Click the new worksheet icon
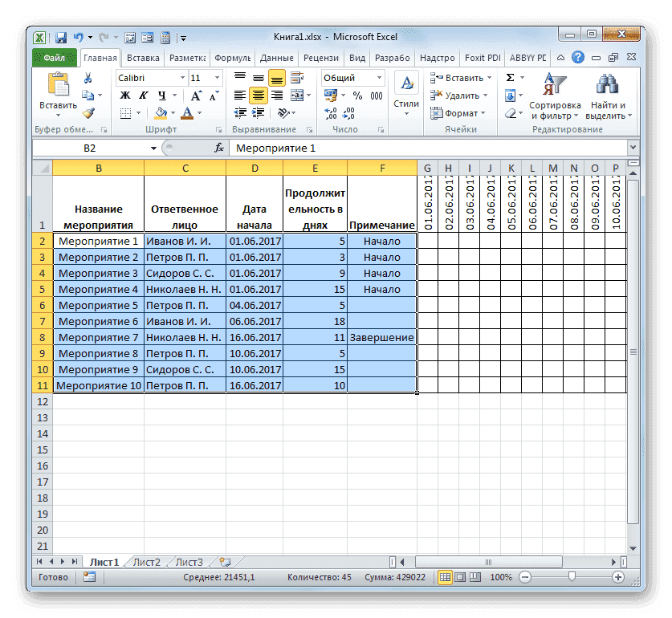672x618 pixels. [x=226, y=562]
